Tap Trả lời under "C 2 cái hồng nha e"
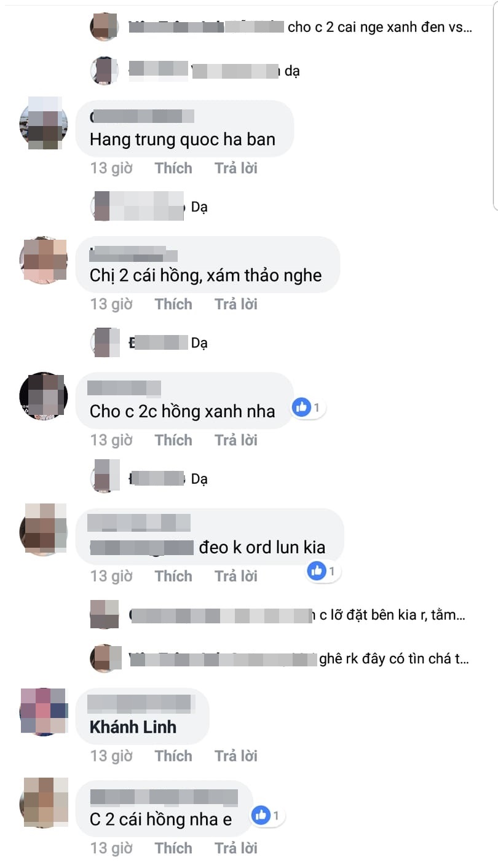 click(235, 848)
